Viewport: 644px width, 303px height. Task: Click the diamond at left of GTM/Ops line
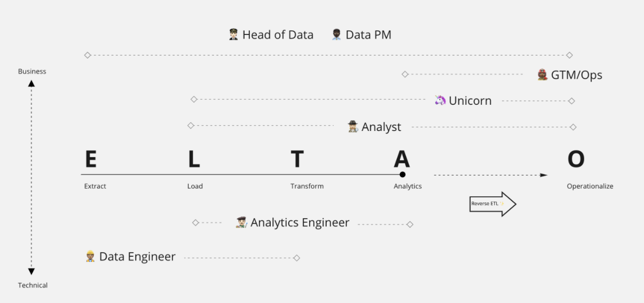(405, 74)
